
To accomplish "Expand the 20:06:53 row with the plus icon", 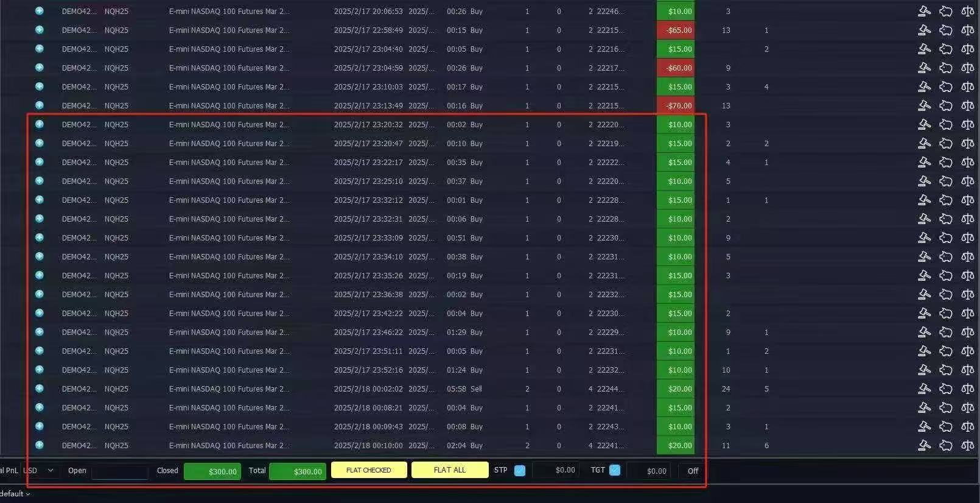I will click(40, 11).
